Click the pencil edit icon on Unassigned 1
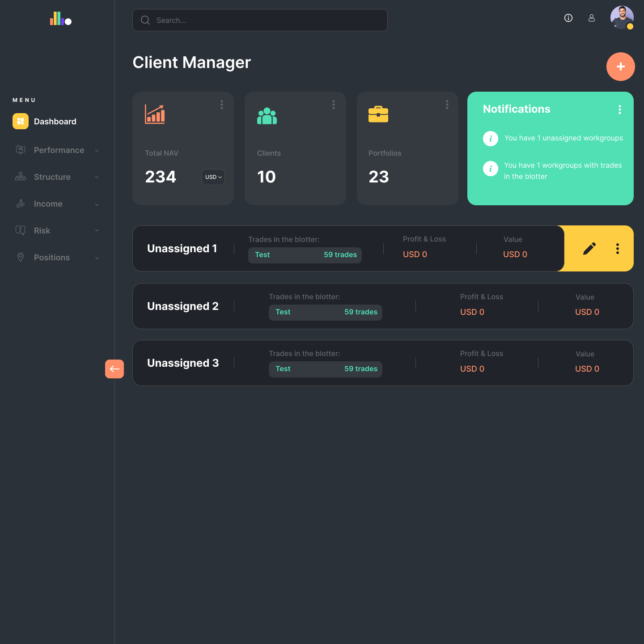 (589, 249)
